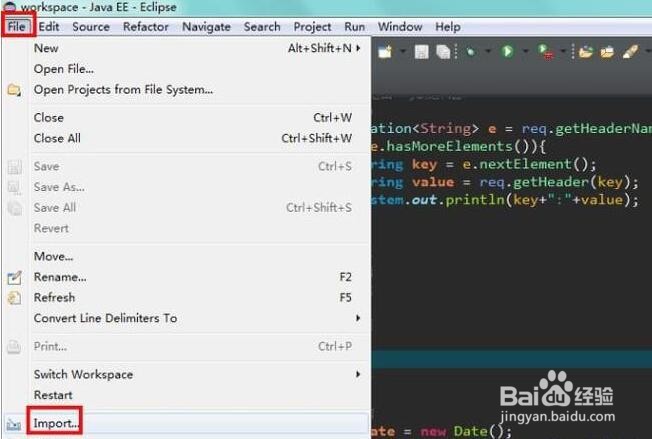
Task: Open the Help menu
Action: pyautogui.click(x=448, y=27)
